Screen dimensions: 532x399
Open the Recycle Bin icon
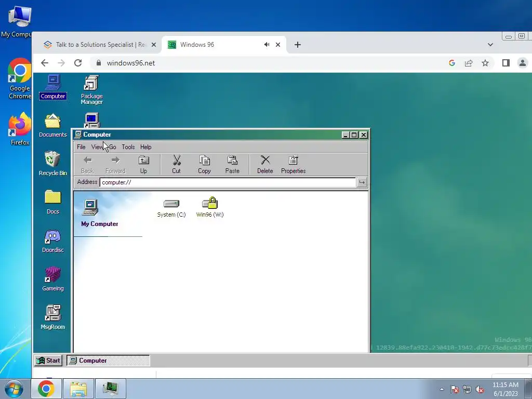[52, 164]
